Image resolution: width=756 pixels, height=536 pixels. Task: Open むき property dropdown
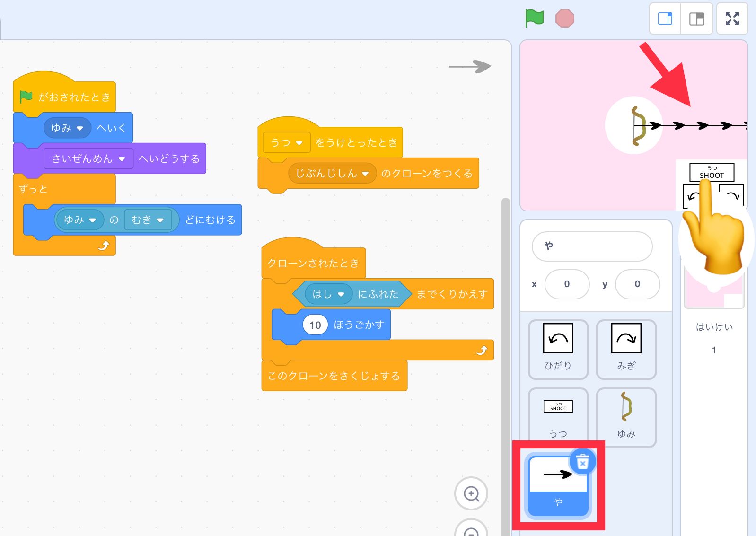[x=148, y=220]
